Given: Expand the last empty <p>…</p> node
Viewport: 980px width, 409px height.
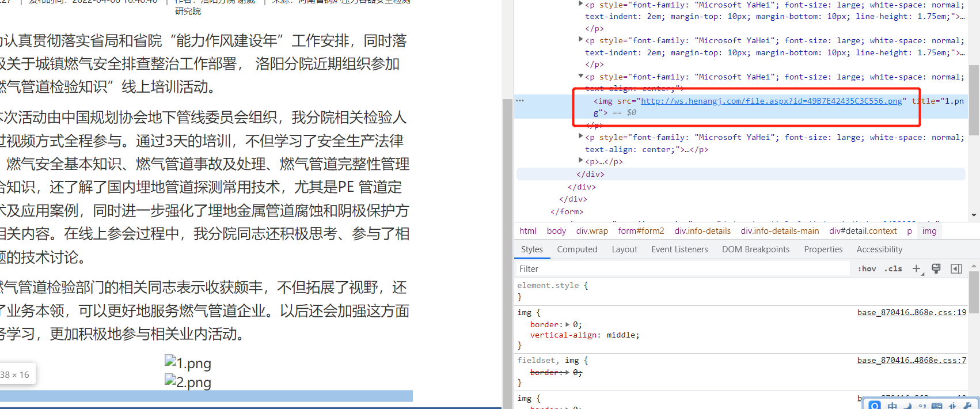Looking at the screenshot, I should click(x=581, y=161).
